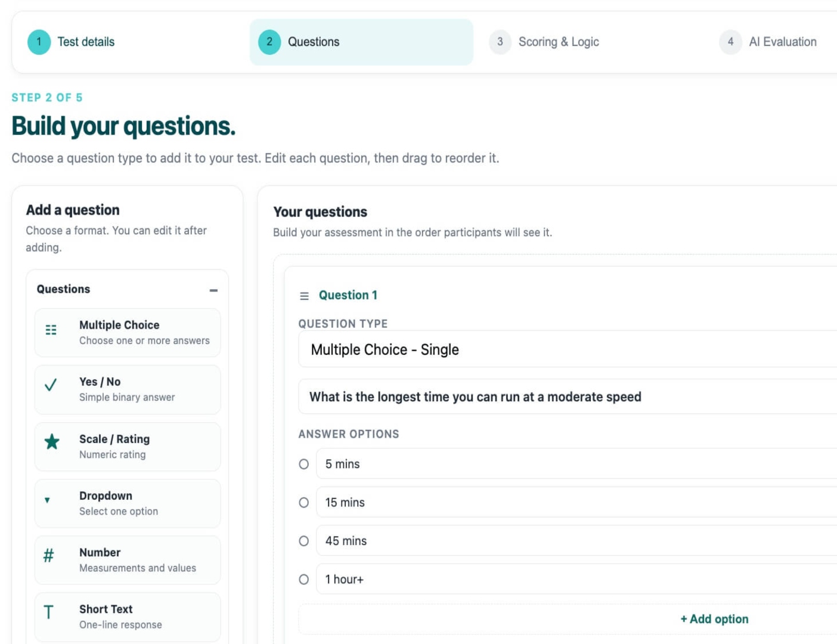
Task: Select the 5 mins radio button
Action: [304, 464]
